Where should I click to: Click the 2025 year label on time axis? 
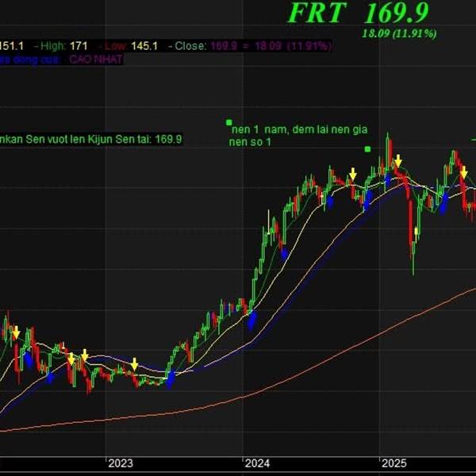tap(393, 463)
